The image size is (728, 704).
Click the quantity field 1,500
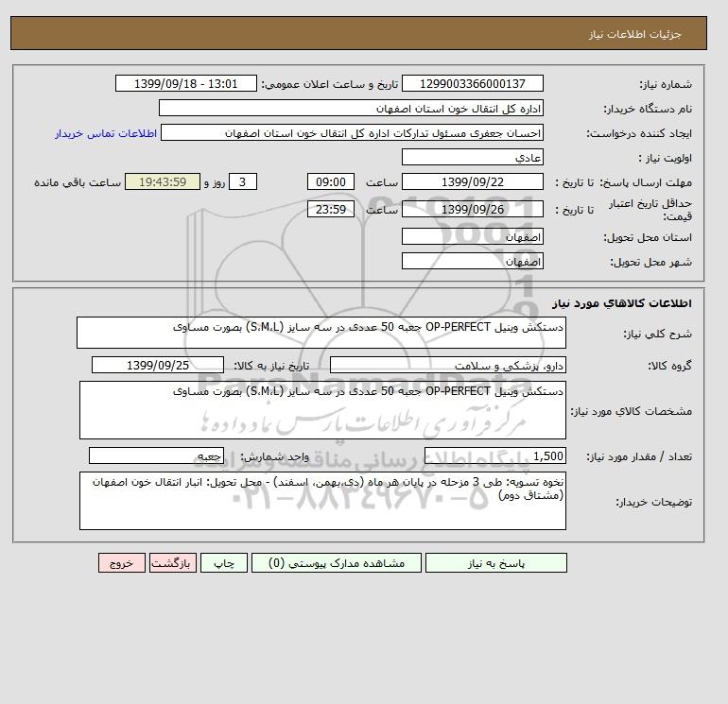pos(495,455)
